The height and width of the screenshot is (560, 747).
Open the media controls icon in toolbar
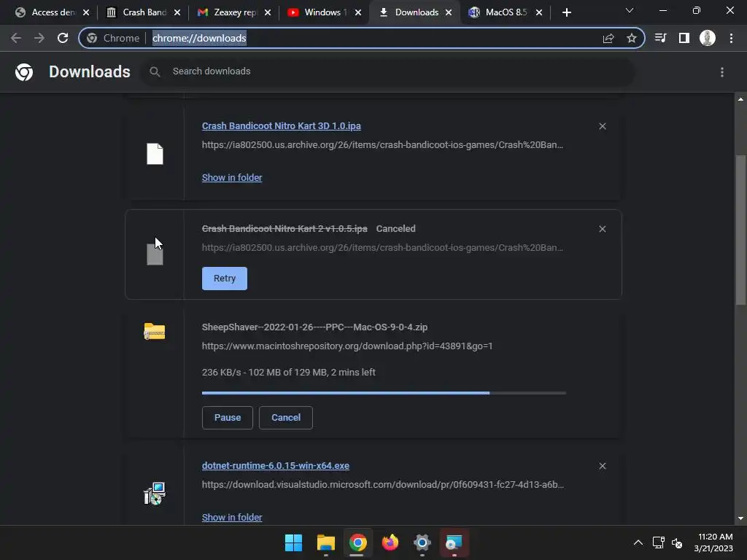pos(660,38)
